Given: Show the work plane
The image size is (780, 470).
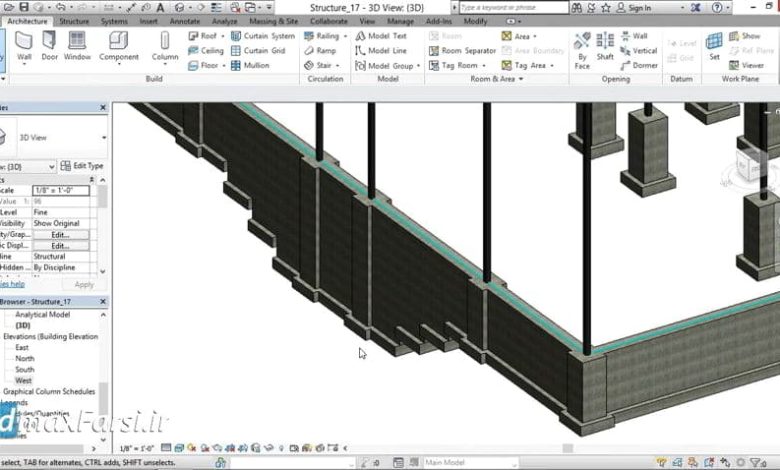Looking at the screenshot, I should [745, 36].
